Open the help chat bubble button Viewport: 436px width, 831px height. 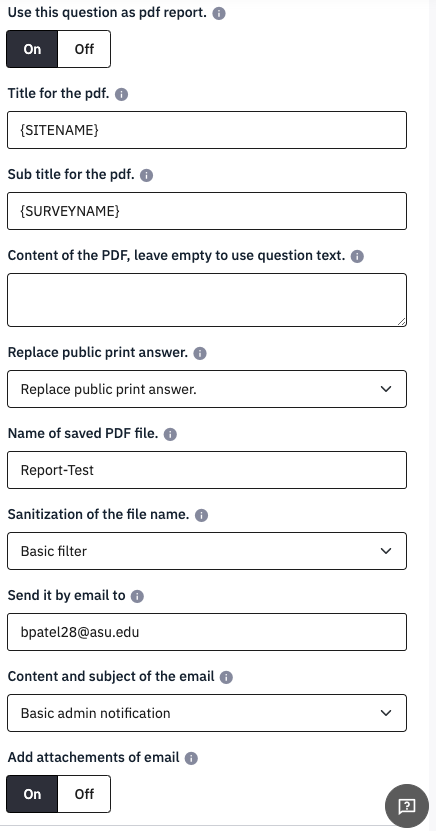point(407,806)
